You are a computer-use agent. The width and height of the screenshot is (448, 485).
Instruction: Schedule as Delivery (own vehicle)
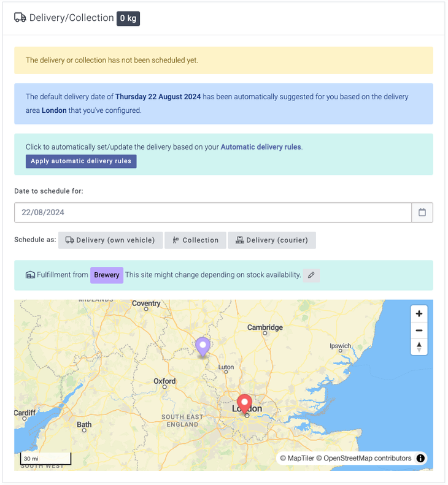(x=110, y=240)
